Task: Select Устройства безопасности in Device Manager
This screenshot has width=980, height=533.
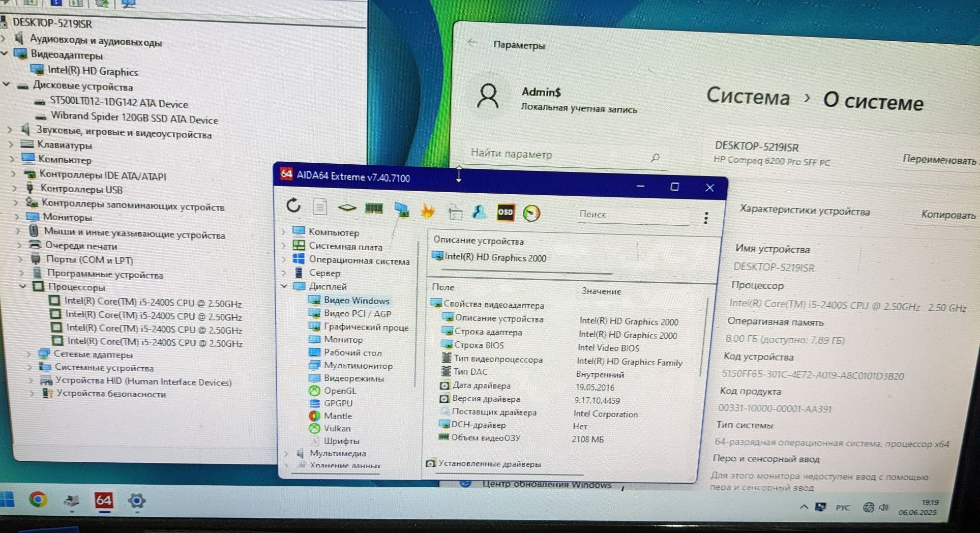Action: pos(111,394)
